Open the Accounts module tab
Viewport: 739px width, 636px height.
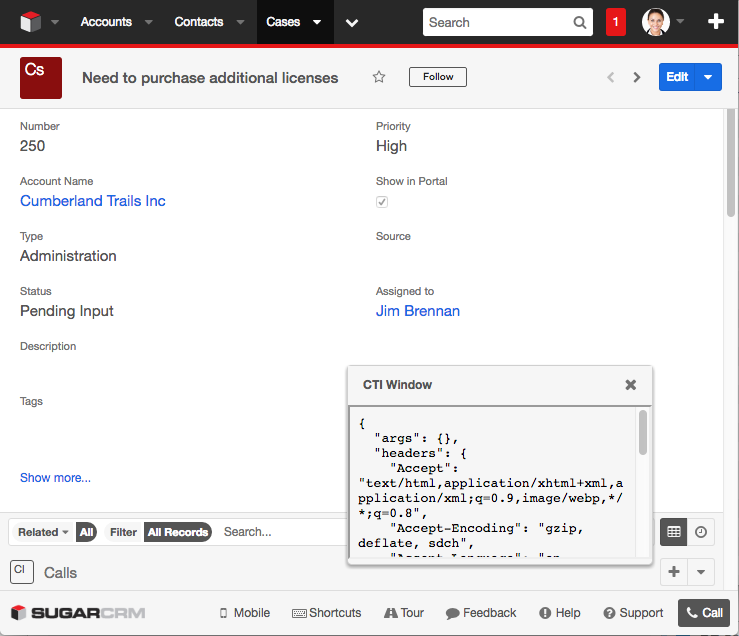pos(105,22)
